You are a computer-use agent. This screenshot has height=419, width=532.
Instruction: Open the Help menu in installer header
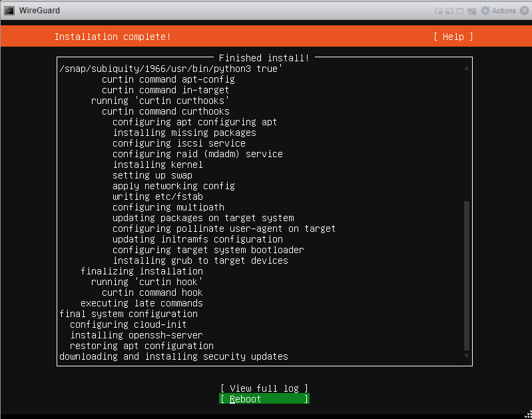(453, 37)
